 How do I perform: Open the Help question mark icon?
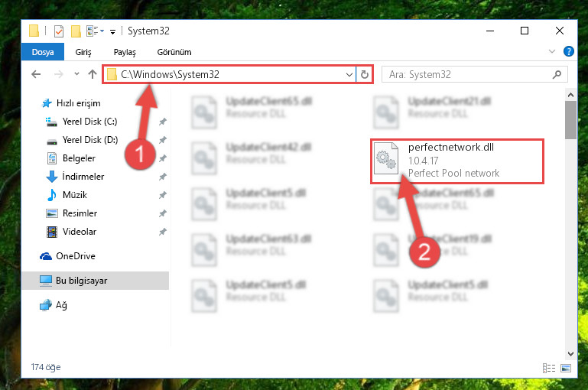point(568,51)
